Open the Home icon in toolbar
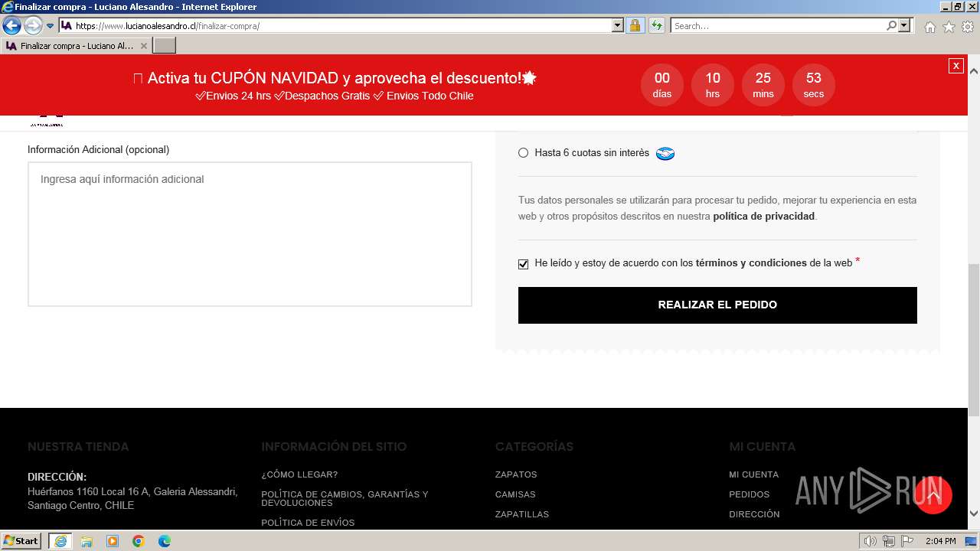Viewport: 980px width, 551px height. pos(929,27)
